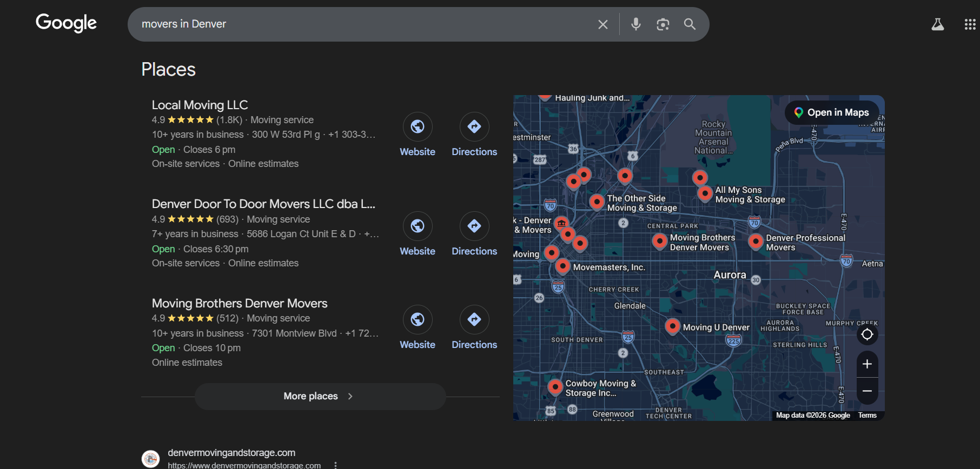Open options menu for denvermovingandstorage.com result
This screenshot has height=469, width=980.
pos(335,465)
